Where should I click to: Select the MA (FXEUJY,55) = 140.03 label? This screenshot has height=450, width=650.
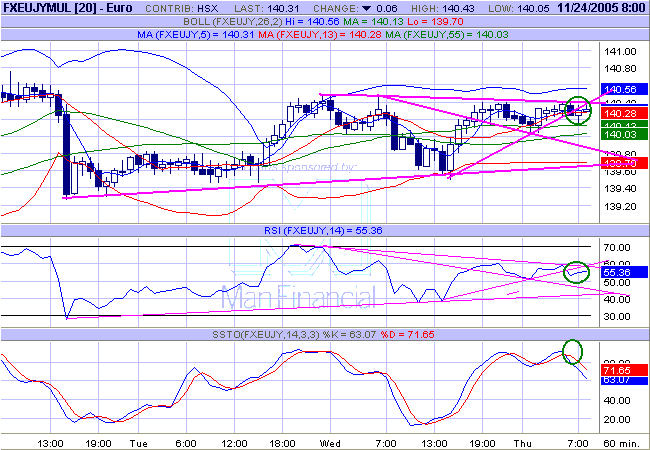tap(447, 35)
